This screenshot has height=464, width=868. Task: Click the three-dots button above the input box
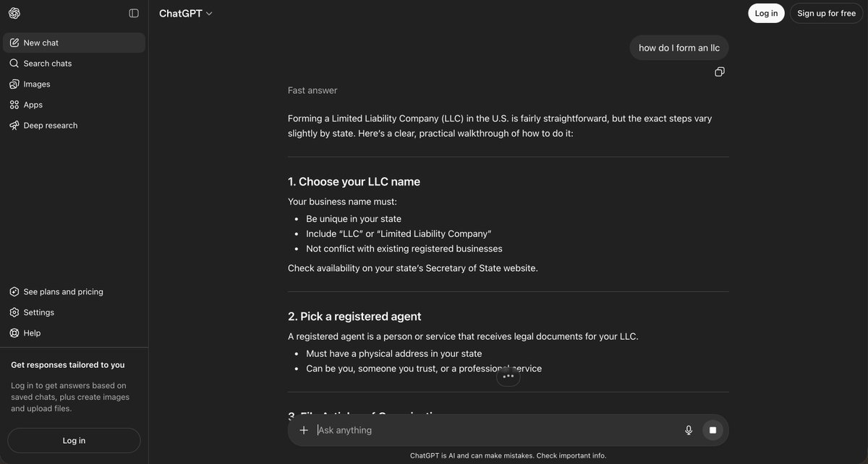(508, 376)
